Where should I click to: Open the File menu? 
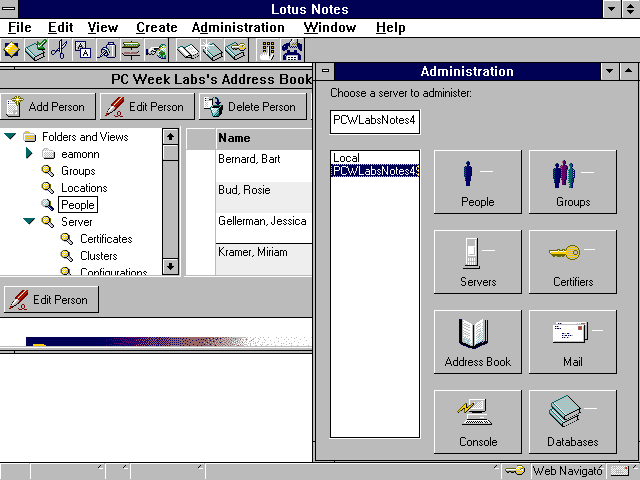click(x=20, y=28)
